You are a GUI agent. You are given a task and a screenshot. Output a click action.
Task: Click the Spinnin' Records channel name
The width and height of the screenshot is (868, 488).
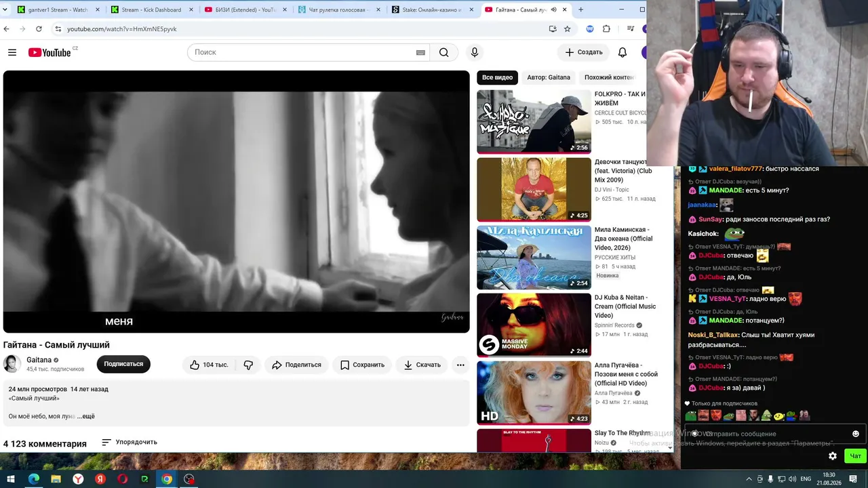pyautogui.click(x=614, y=325)
